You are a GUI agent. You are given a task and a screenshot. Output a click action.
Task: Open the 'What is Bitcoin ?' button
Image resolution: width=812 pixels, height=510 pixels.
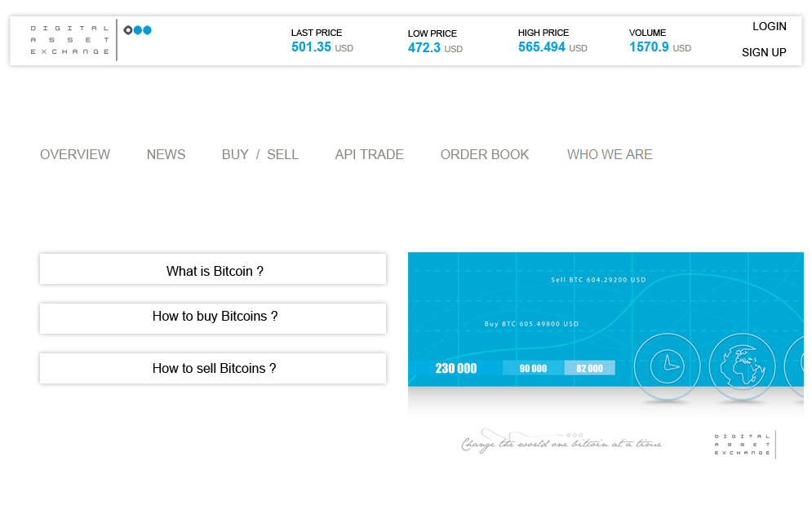tap(213, 268)
